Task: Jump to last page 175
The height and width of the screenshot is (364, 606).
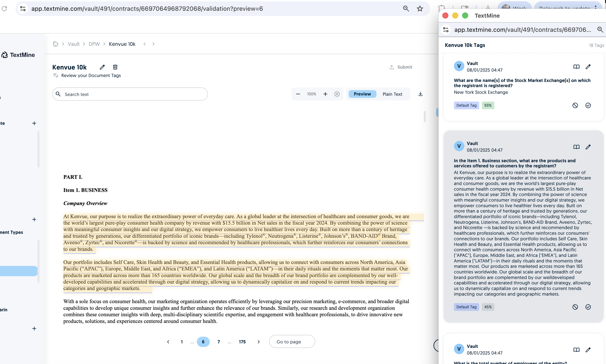Action: click(242, 342)
